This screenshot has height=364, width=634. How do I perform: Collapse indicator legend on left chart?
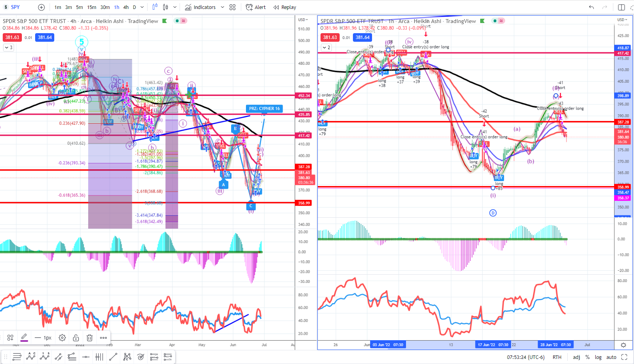coord(9,47)
